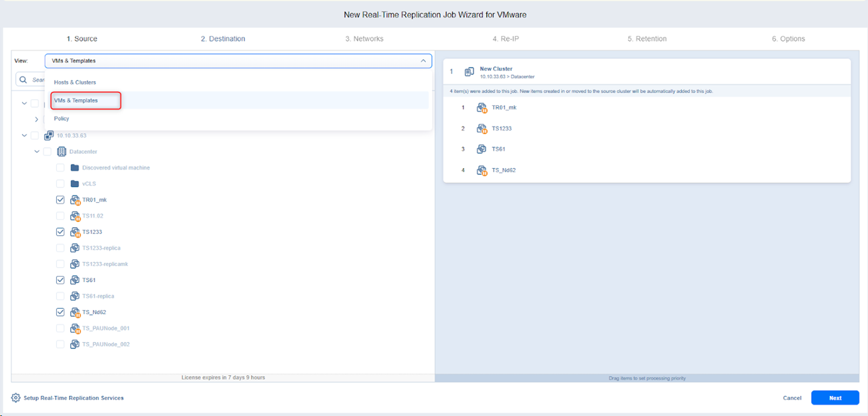Click the TS61 VM icon in selected list

pyautogui.click(x=482, y=149)
